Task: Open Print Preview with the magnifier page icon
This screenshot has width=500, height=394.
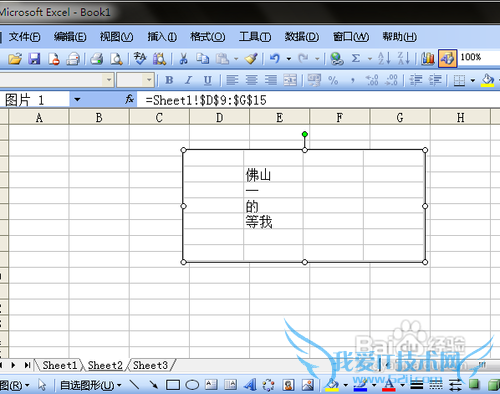Action: [x=116, y=59]
